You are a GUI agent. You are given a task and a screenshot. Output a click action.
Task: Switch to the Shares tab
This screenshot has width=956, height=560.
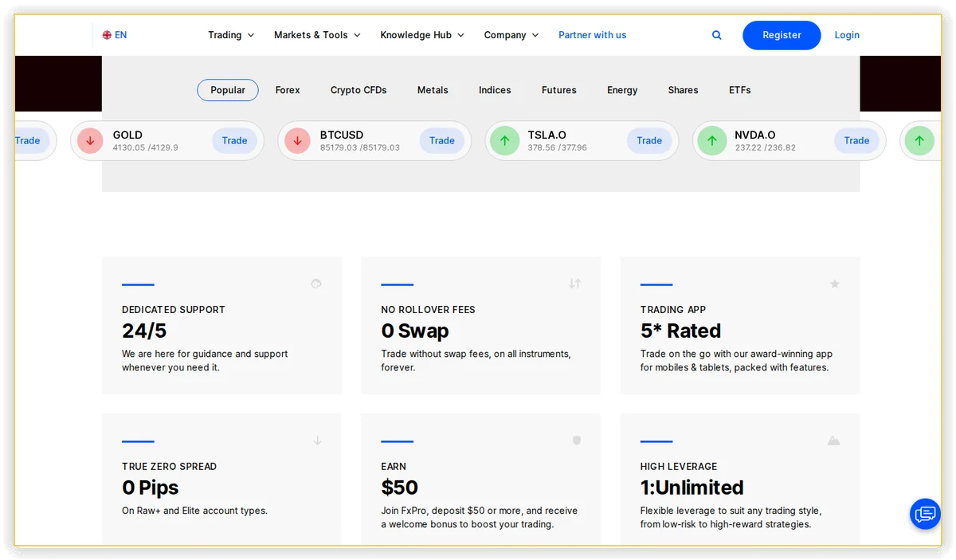[x=683, y=90]
